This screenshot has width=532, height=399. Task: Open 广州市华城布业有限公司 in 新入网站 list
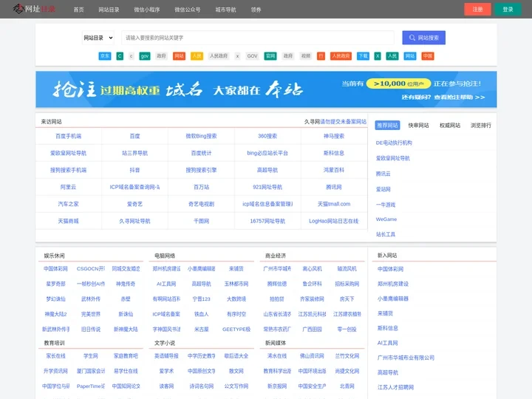406,358
